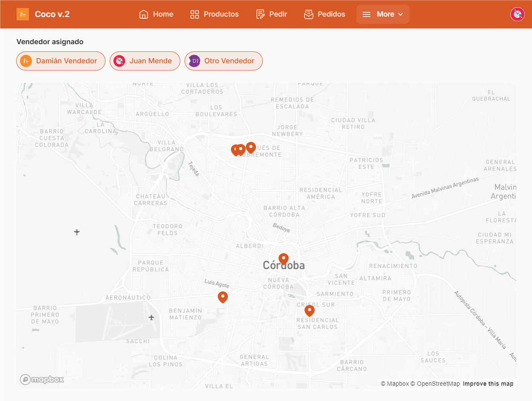This screenshot has height=401, width=532.
Task: Click the marker in Residencial San Carlos
Action: (309, 311)
